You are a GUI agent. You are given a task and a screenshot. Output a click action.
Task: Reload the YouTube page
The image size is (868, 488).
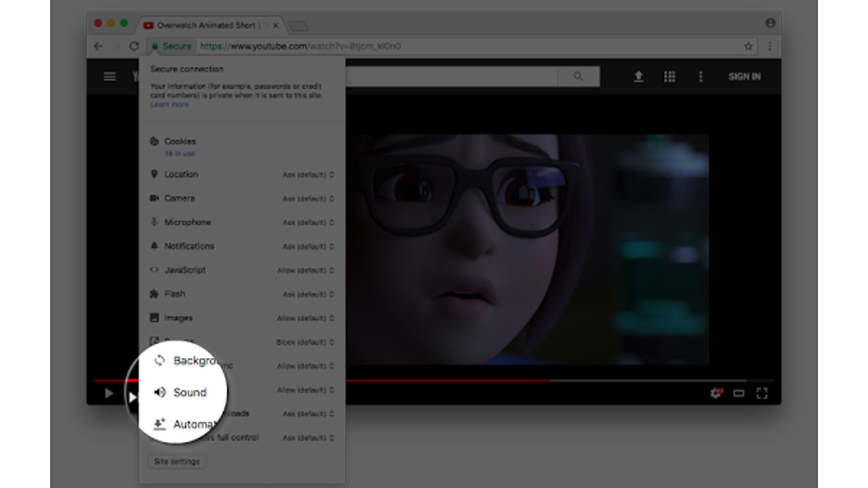point(134,46)
